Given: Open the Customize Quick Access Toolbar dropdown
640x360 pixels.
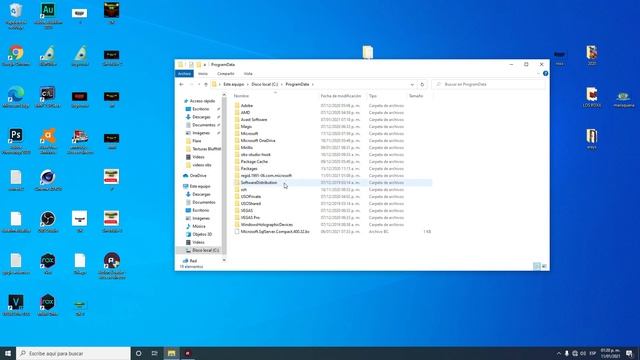Looking at the screenshot, I should point(205,65).
